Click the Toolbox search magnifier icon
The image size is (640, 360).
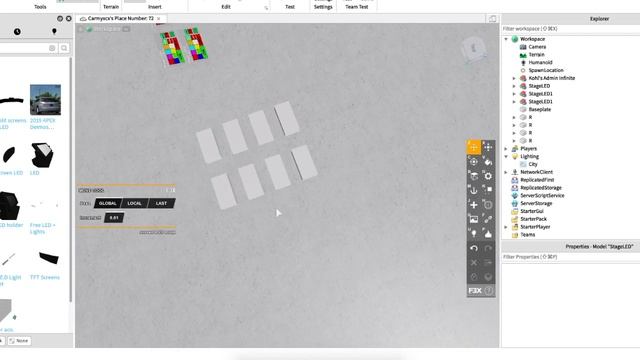[64, 48]
